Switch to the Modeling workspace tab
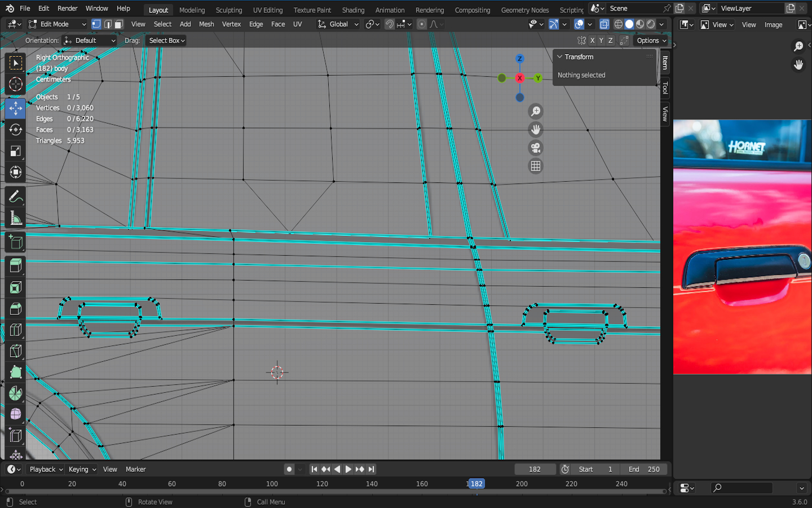Viewport: 812px width, 508px height. (x=192, y=10)
